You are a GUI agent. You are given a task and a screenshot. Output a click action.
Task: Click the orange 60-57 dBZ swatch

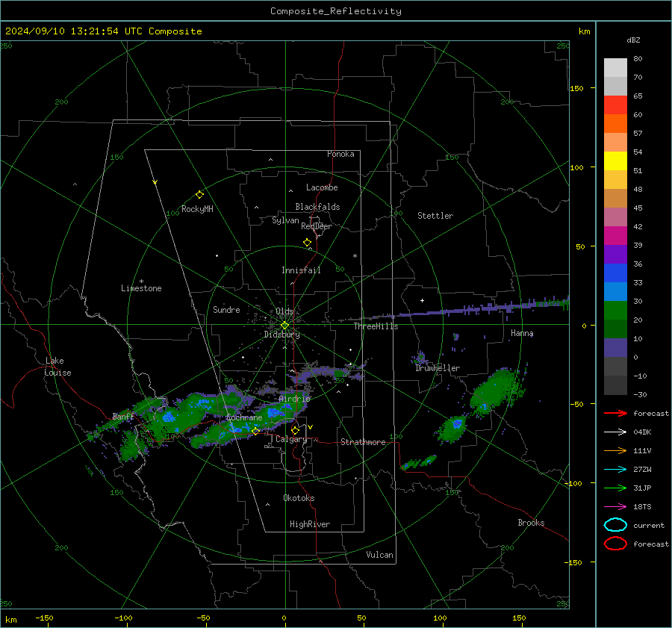point(615,124)
